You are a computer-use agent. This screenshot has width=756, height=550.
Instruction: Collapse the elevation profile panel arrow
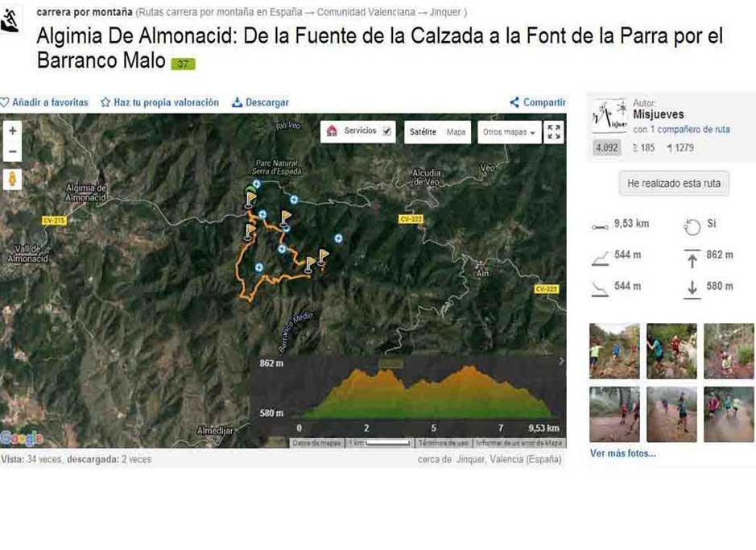[561, 362]
